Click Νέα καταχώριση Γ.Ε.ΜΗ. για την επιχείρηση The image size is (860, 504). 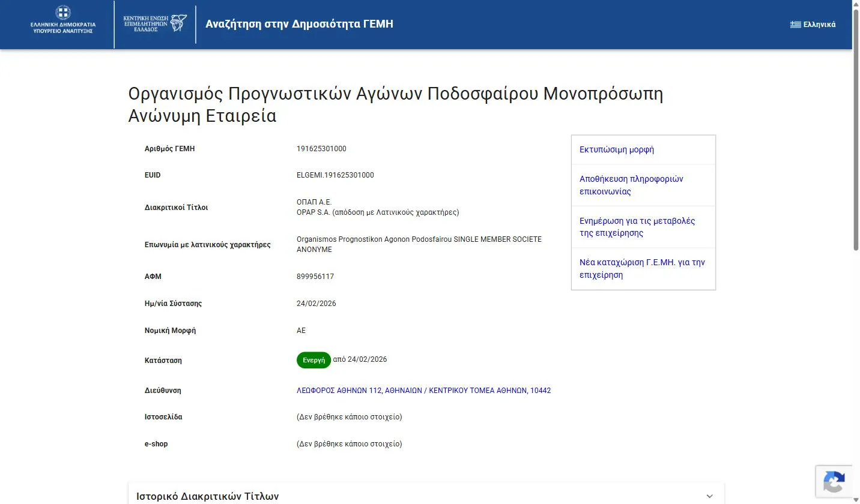pyautogui.click(x=642, y=269)
